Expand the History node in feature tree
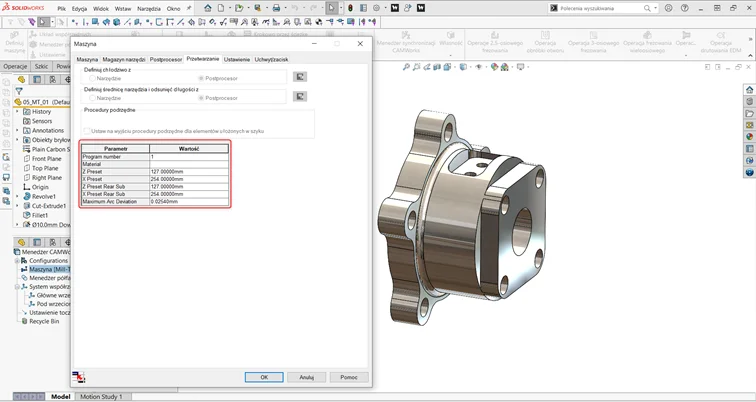 (x=17, y=111)
